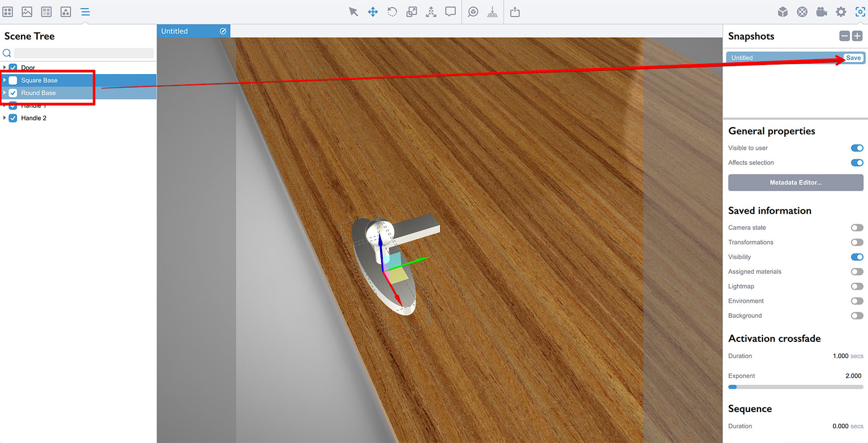Save the Untitled snapshot
The image size is (868, 443).
pos(853,58)
